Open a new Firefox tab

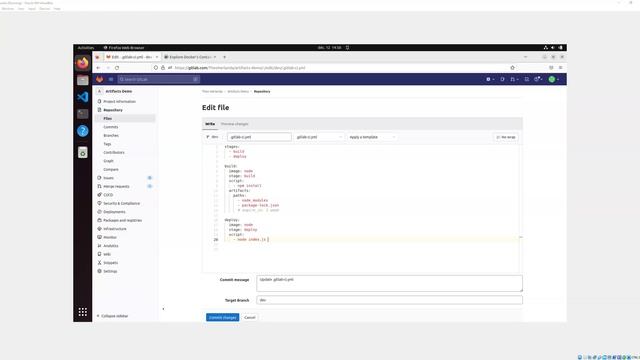click(x=224, y=57)
